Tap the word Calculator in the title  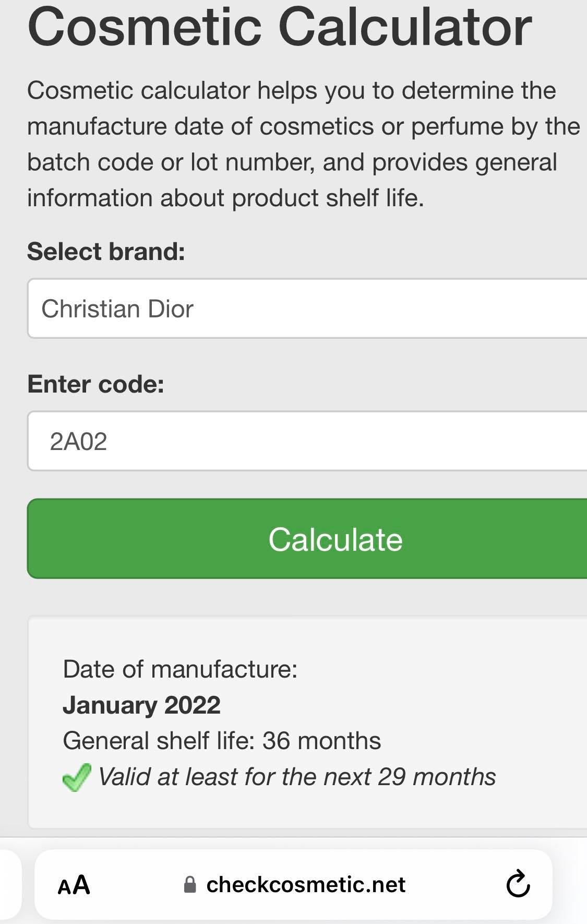point(405,27)
